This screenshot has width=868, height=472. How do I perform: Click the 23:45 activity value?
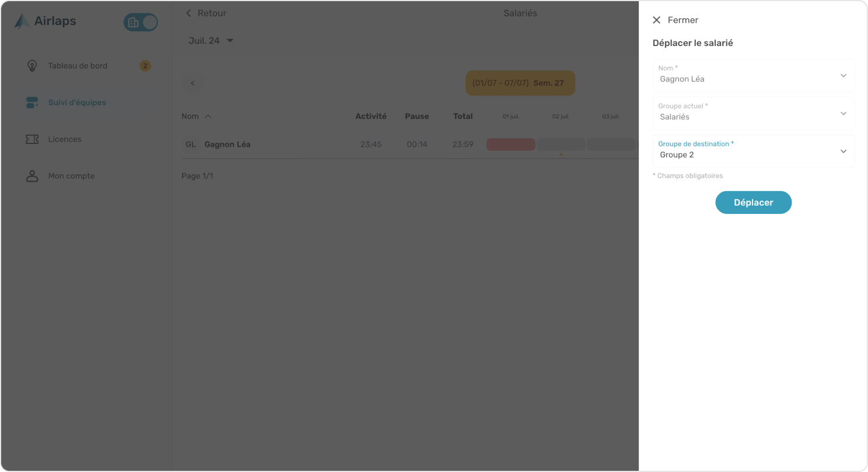tap(371, 145)
